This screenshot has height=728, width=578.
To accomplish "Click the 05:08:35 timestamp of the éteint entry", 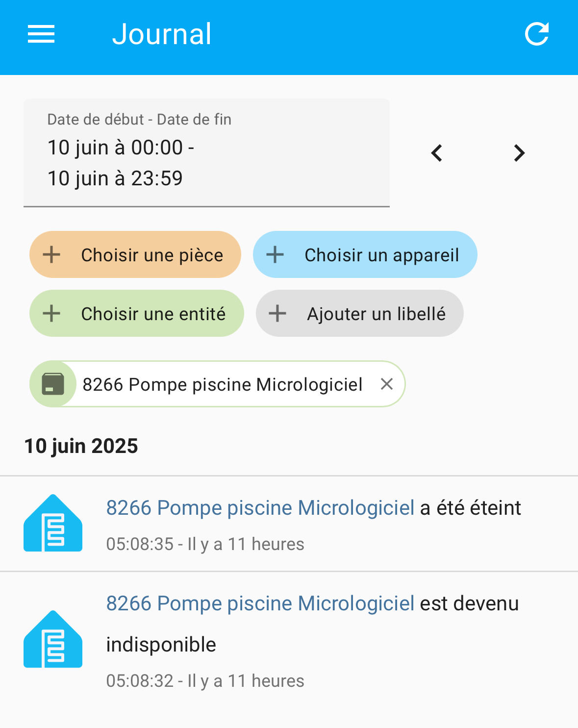I will (140, 544).
